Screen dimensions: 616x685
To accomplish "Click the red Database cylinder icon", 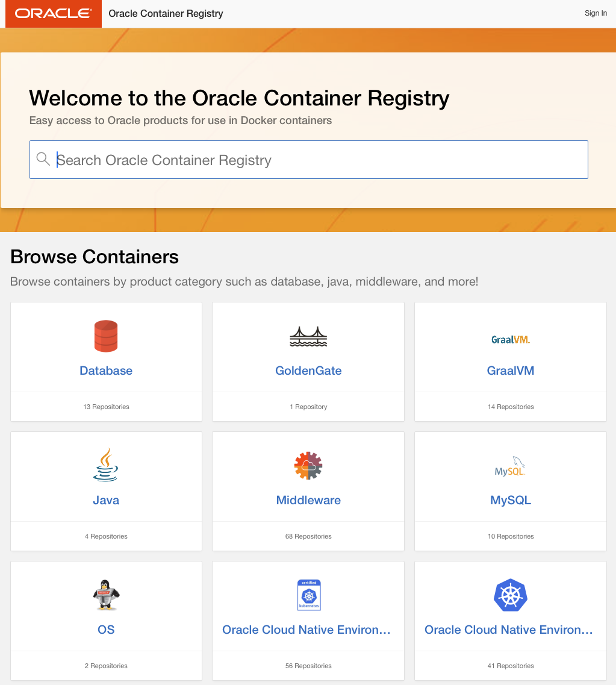I will (106, 336).
